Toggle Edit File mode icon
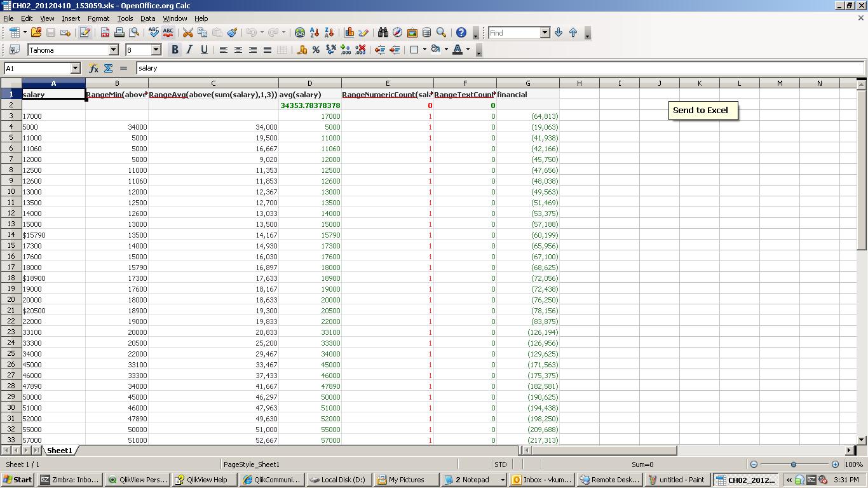The width and height of the screenshot is (868, 488). tap(85, 32)
